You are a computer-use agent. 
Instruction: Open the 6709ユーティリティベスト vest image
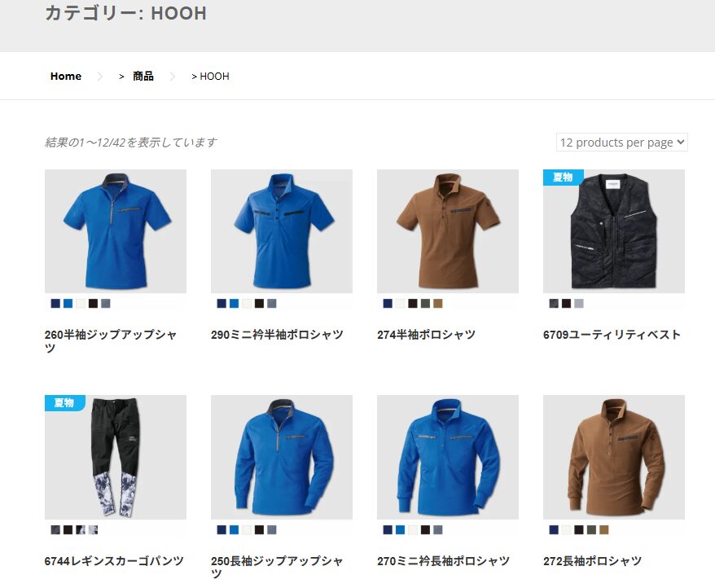tap(614, 230)
